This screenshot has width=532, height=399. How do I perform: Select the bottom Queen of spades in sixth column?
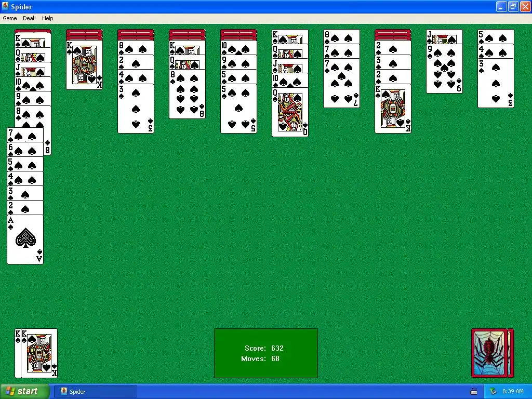tap(290, 112)
